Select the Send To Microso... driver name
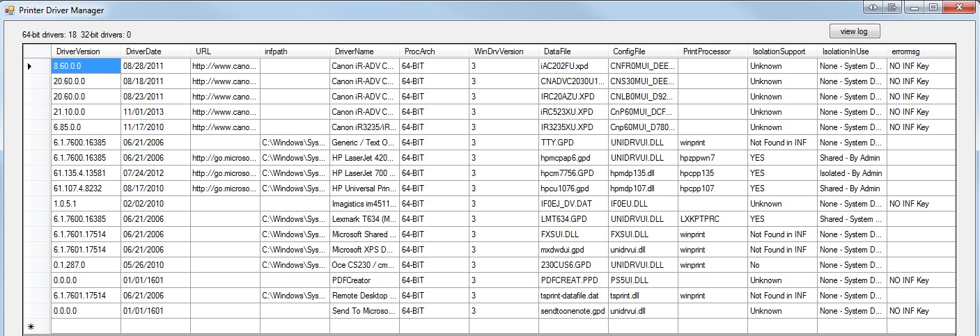 [x=364, y=311]
